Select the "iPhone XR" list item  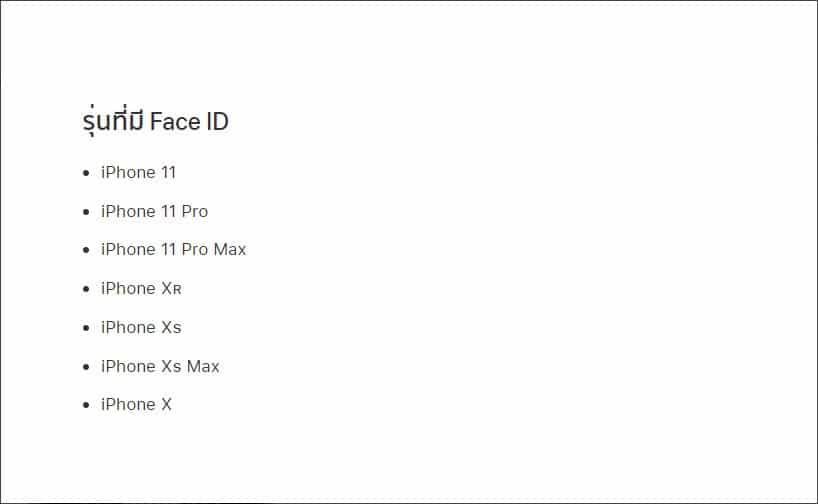[x=141, y=289]
